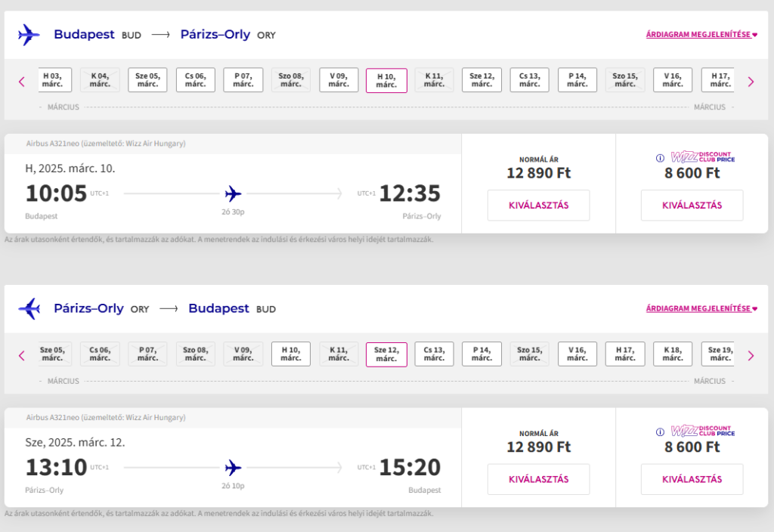Click next dates arrow in return carousel
This screenshot has width=774, height=532.
click(x=751, y=355)
